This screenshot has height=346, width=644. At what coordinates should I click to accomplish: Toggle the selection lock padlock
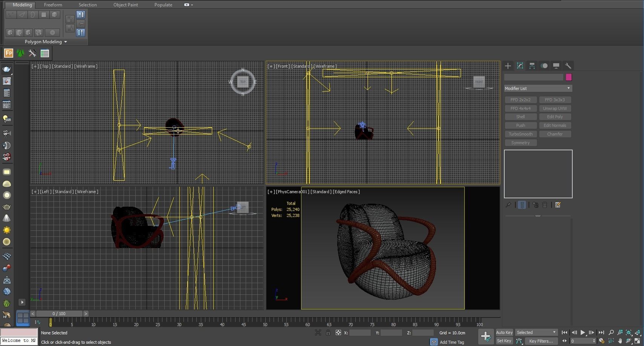[x=328, y=332]
